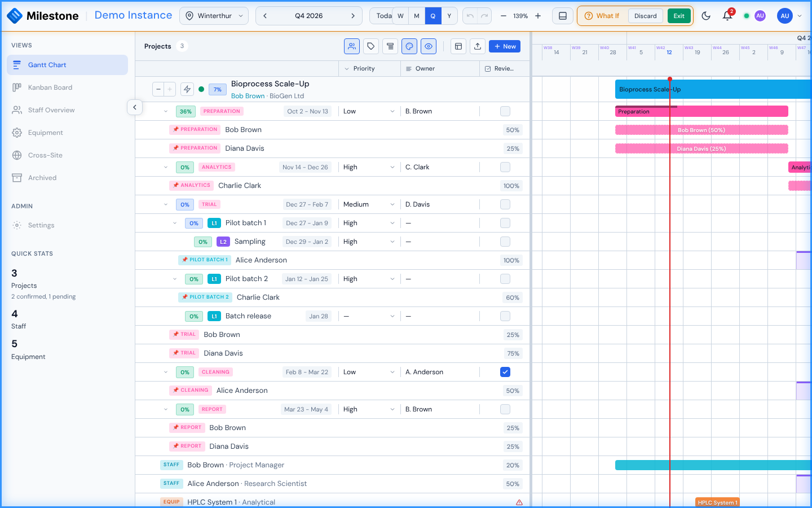Screen dimensions: 812x508
Task: Uncheck the Cleaning review checkbox
Action: point(505,372)
